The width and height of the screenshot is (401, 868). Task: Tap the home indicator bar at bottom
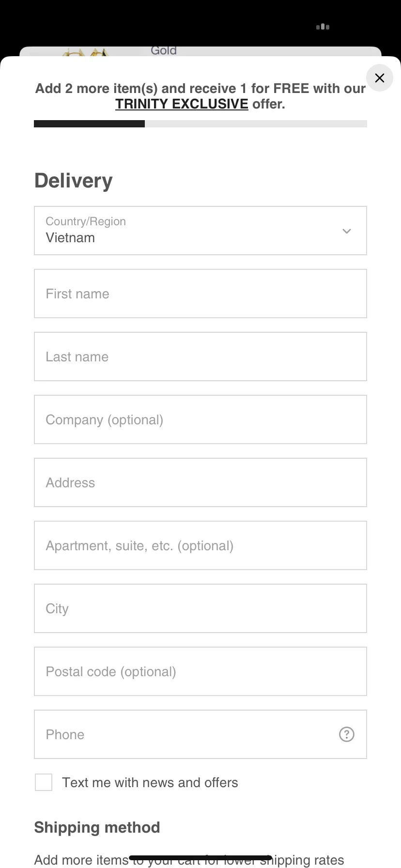200,858
